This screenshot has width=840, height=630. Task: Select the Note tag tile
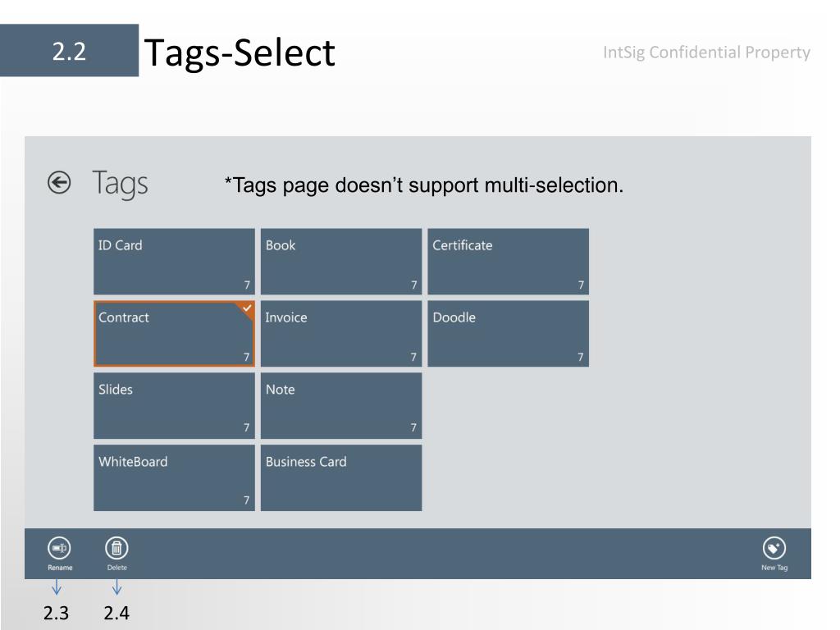(341, 405)
